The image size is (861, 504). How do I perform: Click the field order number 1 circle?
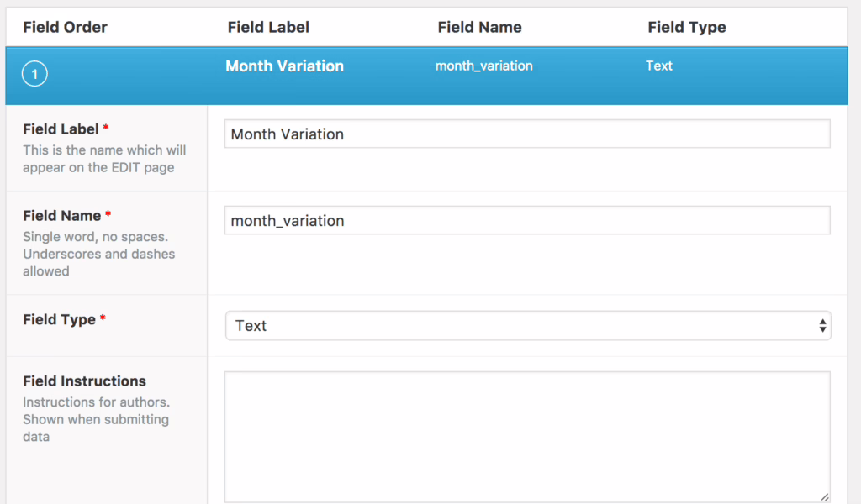click(x=34, y=75)
